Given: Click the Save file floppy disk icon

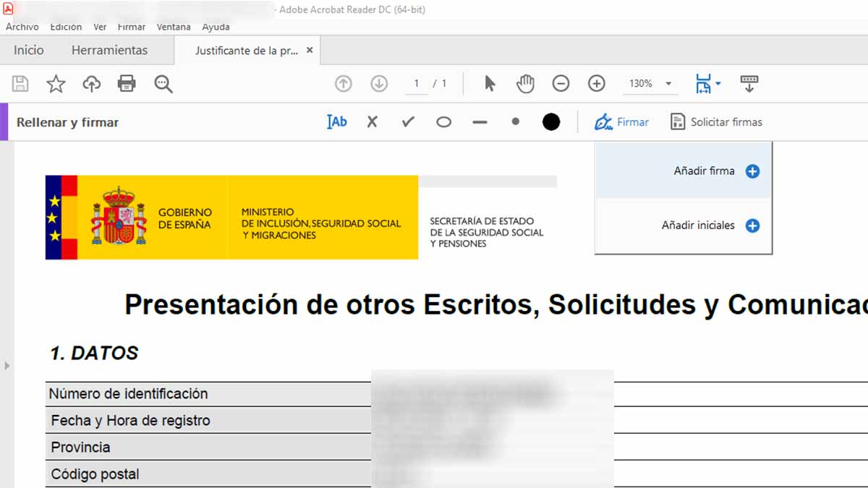Looking at the screenshot, I should tap(20, 84).
